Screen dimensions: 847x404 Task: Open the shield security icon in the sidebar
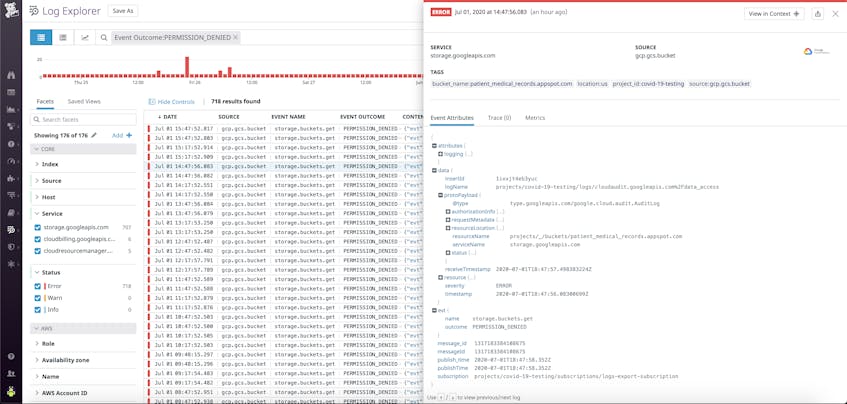(11, 247)
